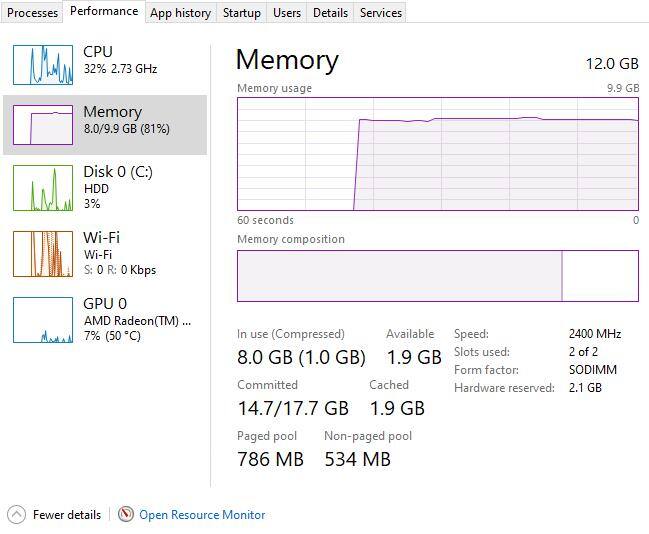Viewport: 649px width, 534px height.
Task: Collapse view with Fewer details arrow
Action: pyautogui.click(x=16, y=514)
